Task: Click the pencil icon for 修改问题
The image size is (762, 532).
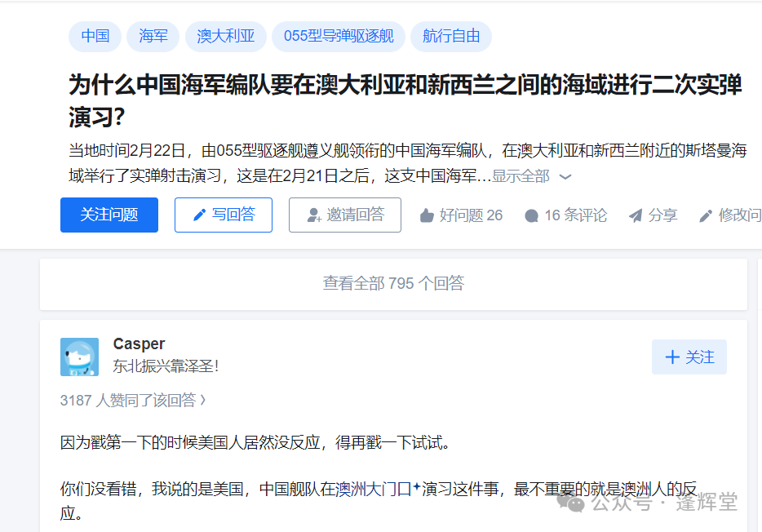Action: pos(706,215)
